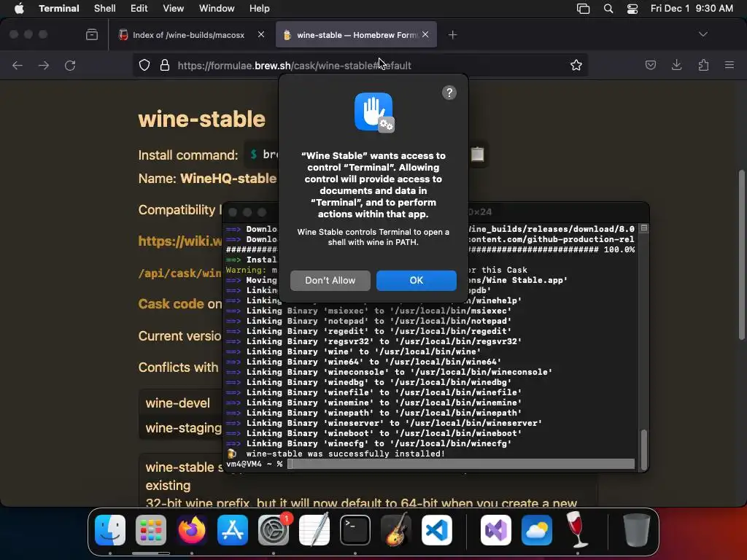
Task: Open GarageBand from the Dock
Action: [x=396, y=529]
